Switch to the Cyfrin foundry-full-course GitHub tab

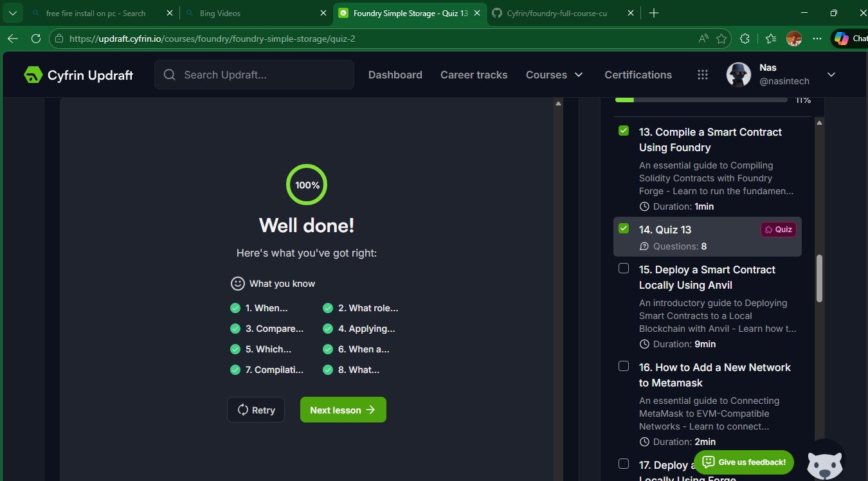[x=556, y=13]
